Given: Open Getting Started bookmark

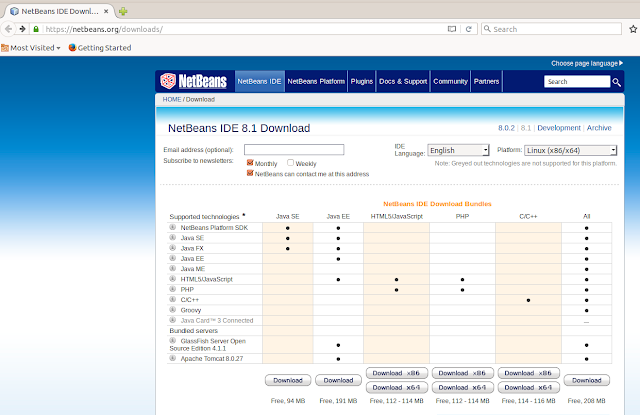Looking at the screenshot, I should click(x=100, y=48).
